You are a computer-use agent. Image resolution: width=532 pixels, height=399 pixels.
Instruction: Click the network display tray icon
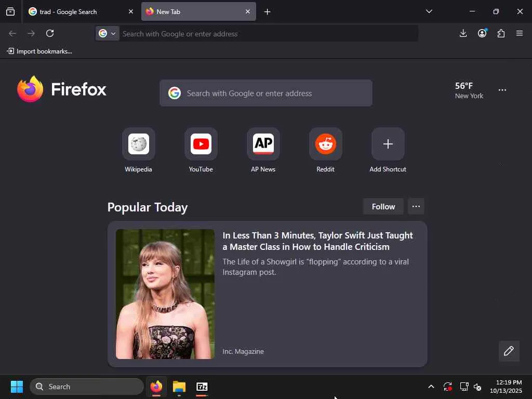coord(464,387)
